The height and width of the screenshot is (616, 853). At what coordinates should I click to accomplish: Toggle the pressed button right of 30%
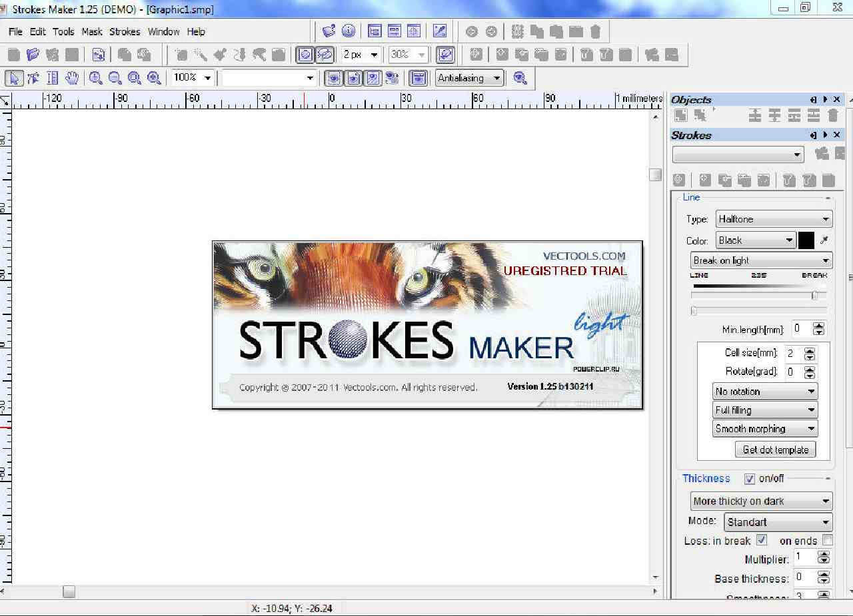click(x=446, y=55)
